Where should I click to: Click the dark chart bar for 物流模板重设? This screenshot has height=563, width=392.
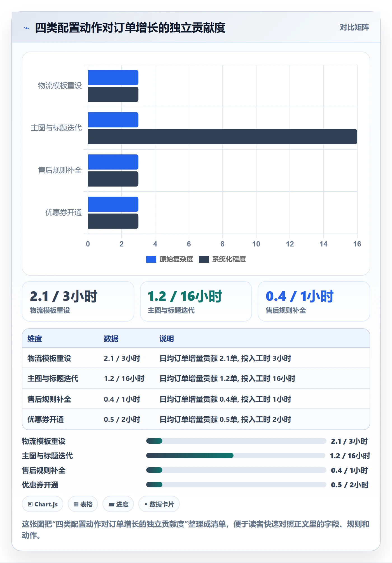tap(113, 94)
